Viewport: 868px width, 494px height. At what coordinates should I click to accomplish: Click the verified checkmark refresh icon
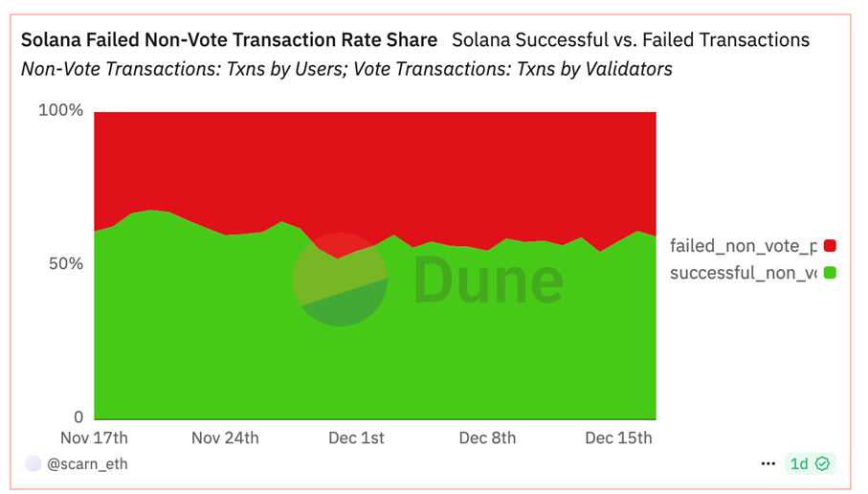tap(823, 463)
